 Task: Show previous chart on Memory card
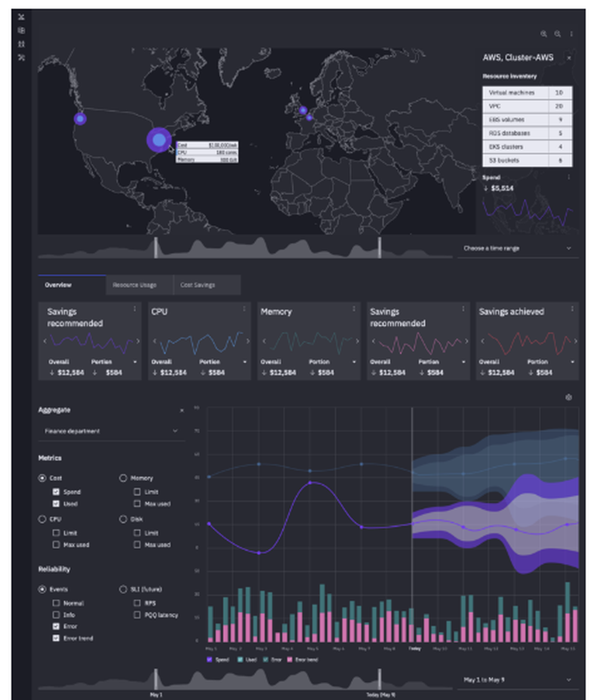click(x=264, y=341)
